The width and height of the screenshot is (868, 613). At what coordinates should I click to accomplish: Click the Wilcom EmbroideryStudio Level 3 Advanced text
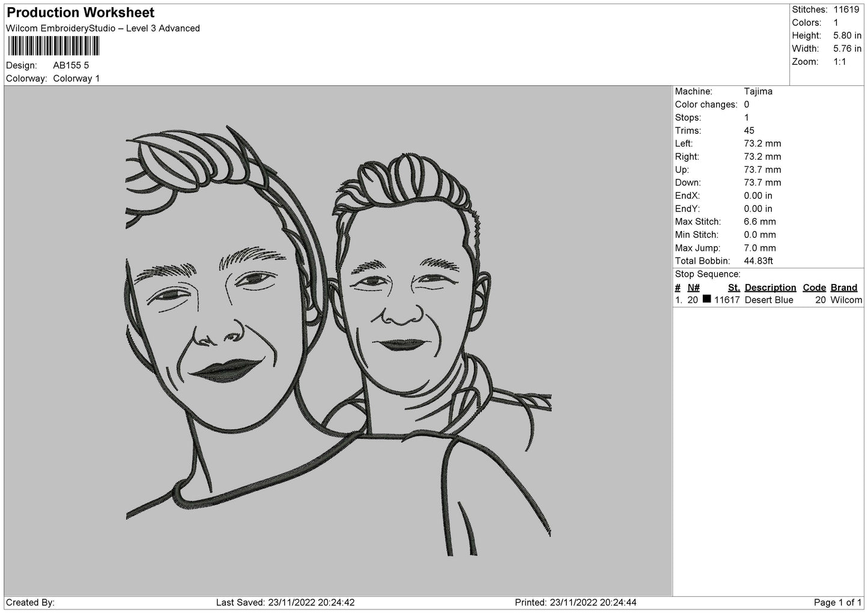tap(103, 28)
